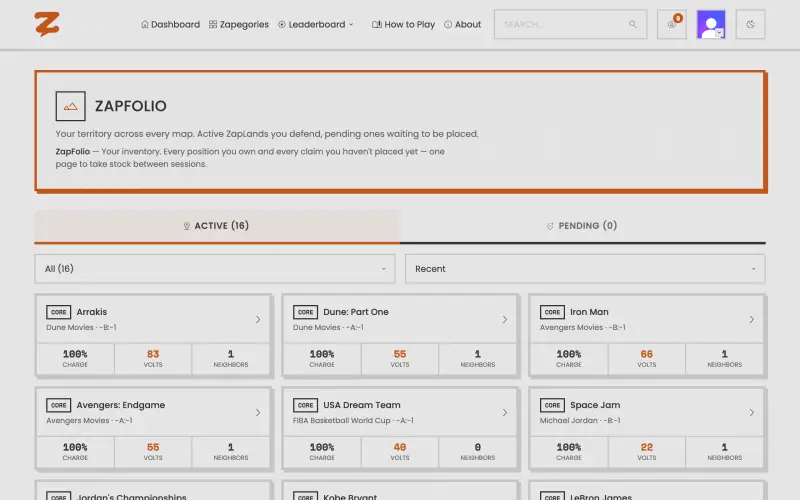
Task: Click the CORE badge on Space Jam
Action: click(552, 405)
